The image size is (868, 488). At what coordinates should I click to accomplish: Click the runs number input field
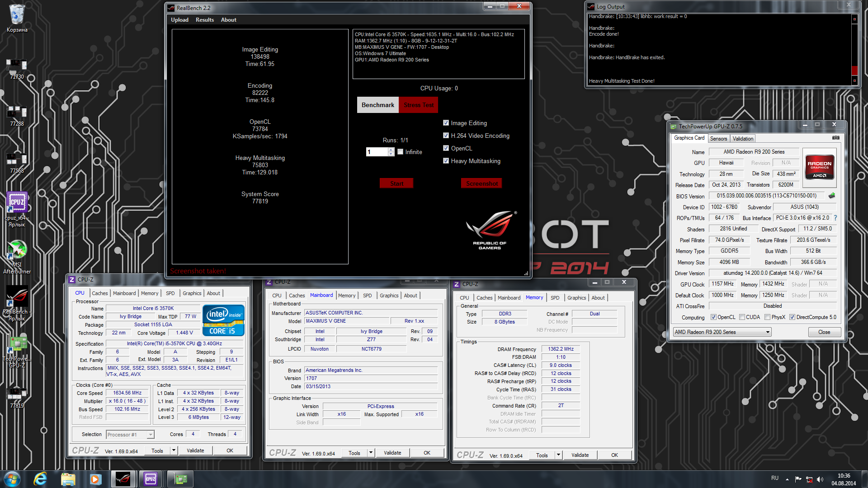pyautogui.click(x=377, y=152)
